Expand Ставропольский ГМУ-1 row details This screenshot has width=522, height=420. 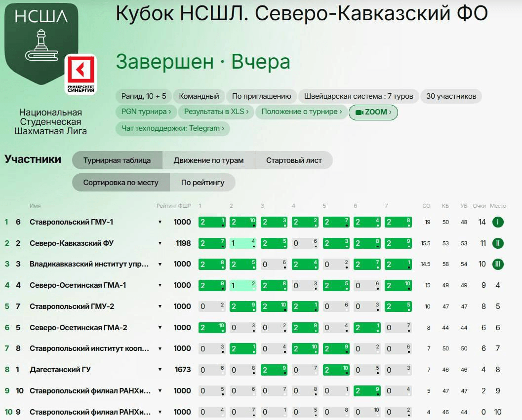pos(160,222)
